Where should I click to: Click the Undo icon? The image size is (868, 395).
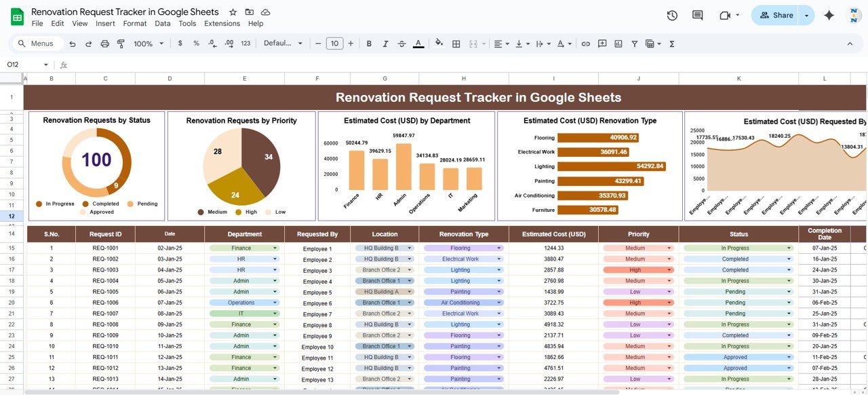pyautogui.click(x=72, y=43)
